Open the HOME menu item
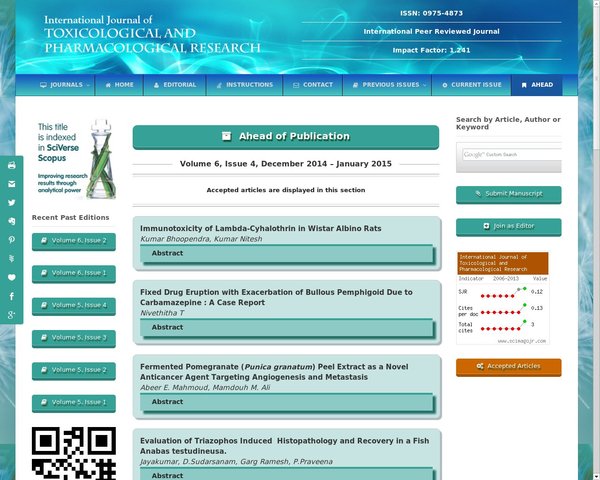Screen dimensions: 600x480 [x=119, y=85]
